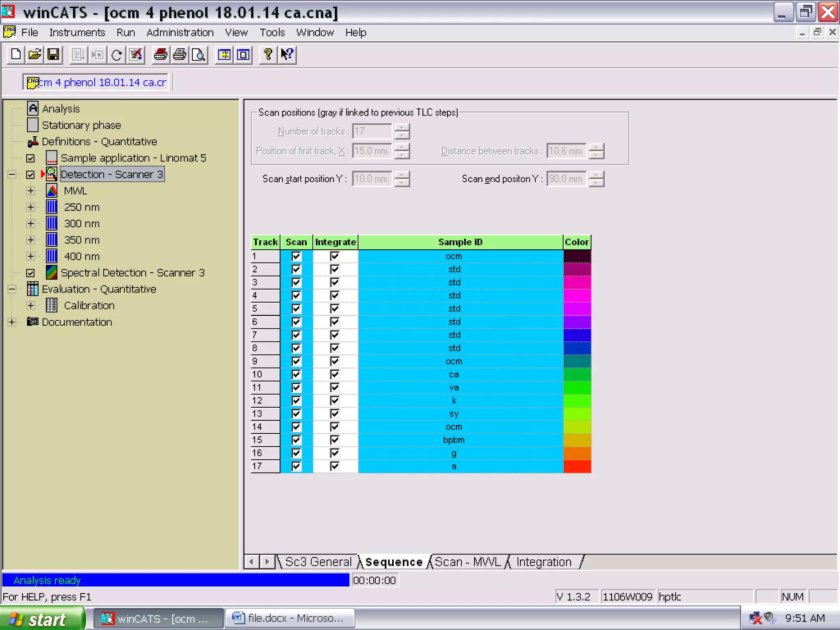Expand the 250 nm tree node
Screen dimensions: 840x630
(31, 207)
